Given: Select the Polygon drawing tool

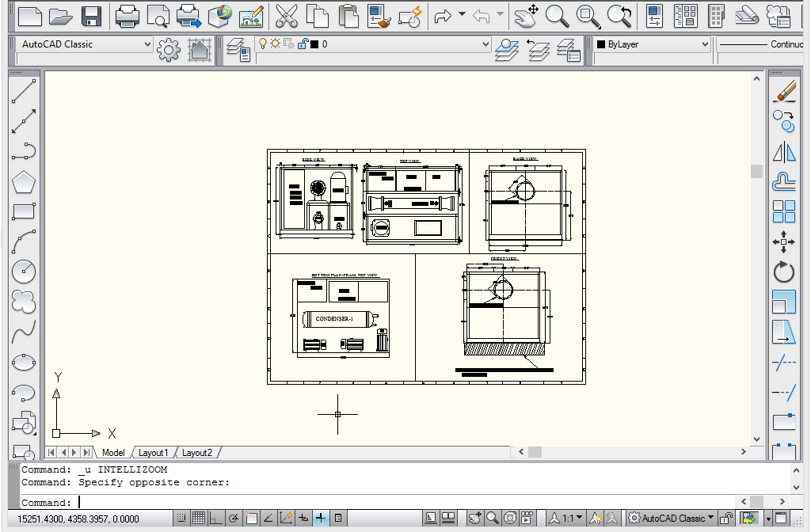Looking at the screenshot, I should coord(24,182).
